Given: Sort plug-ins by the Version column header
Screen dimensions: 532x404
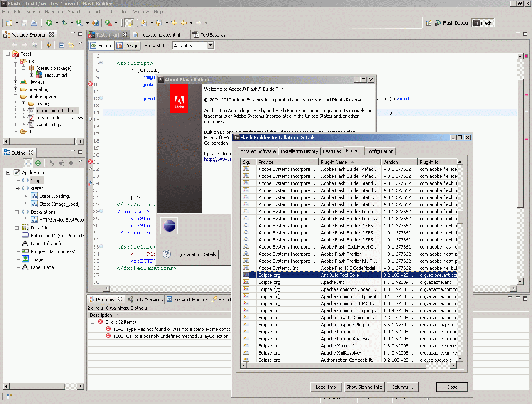Looking at the screenshot, I should (399, 162).
